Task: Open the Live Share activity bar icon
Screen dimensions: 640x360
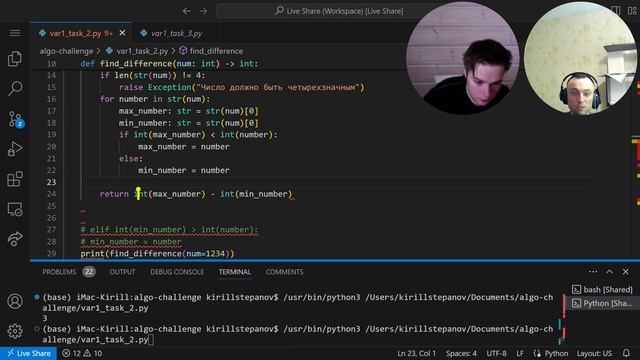Action: [15, 239]
